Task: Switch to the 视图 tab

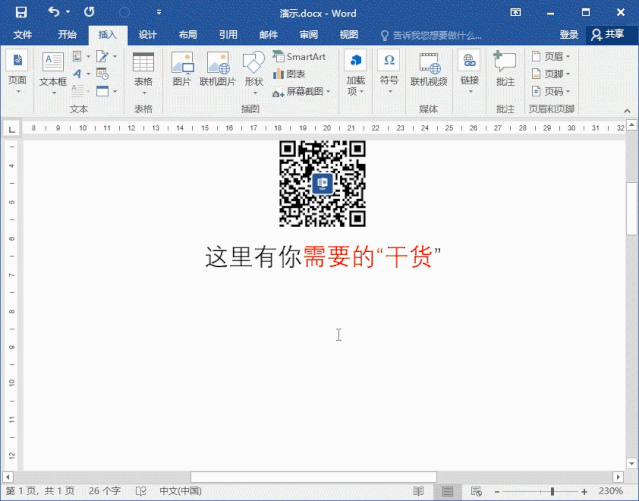Action: click(349, 35)
